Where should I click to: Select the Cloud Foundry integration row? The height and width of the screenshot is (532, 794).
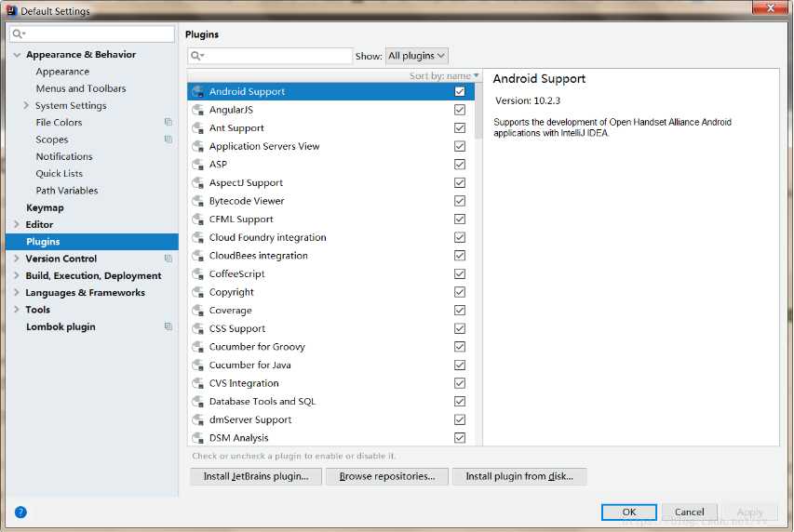point(331,237)
